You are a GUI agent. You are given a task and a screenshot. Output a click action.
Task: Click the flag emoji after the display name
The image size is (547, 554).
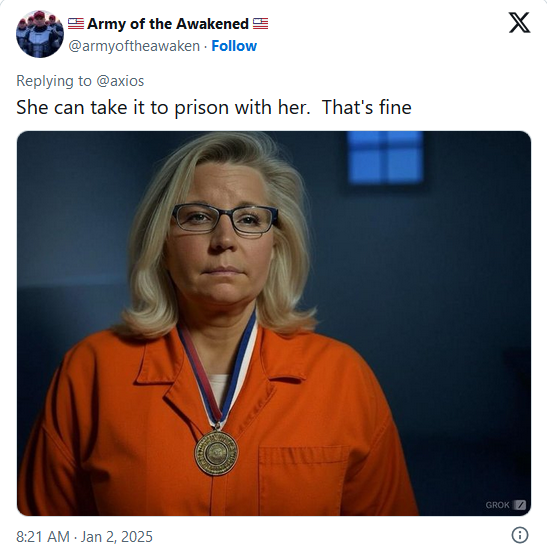pos(260,24)
